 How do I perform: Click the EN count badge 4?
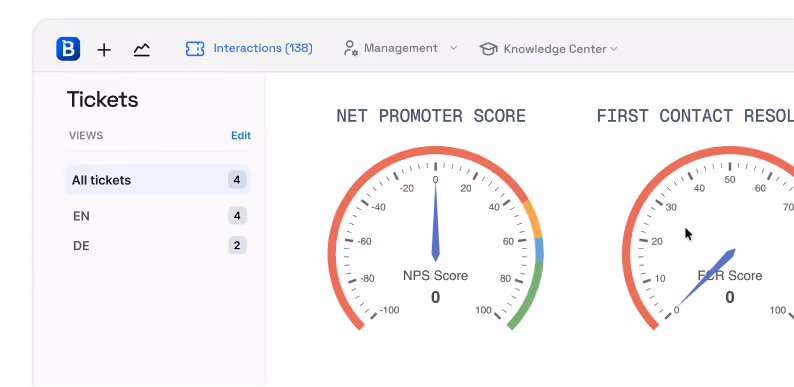tap(237, 216)
